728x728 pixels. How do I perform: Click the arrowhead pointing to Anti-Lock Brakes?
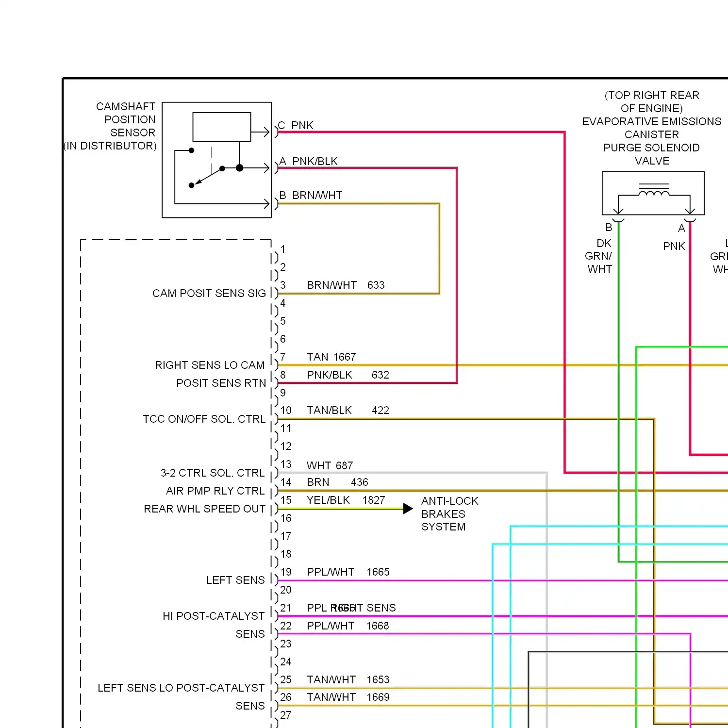tap(408, 509)
